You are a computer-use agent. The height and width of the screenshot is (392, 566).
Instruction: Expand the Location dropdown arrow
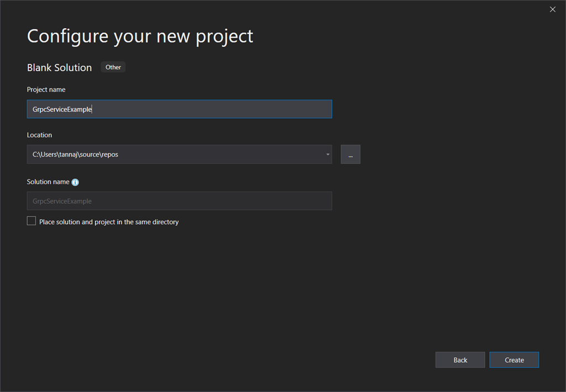[328, 155]
